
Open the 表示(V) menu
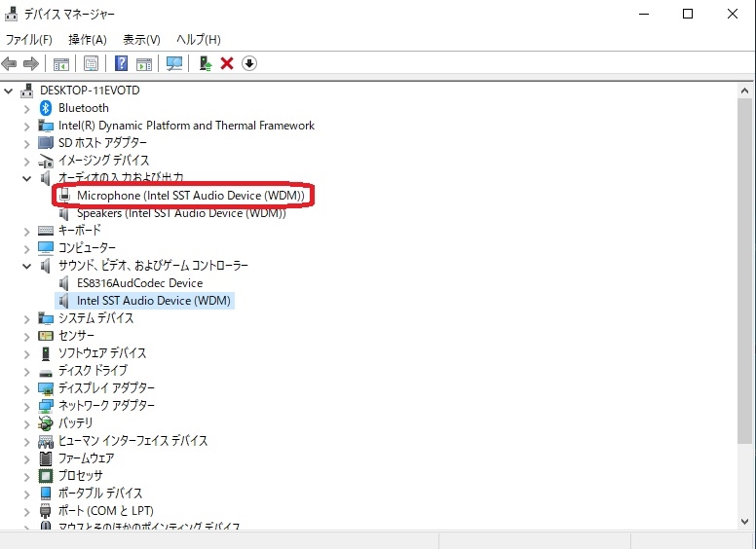point(141,39)
